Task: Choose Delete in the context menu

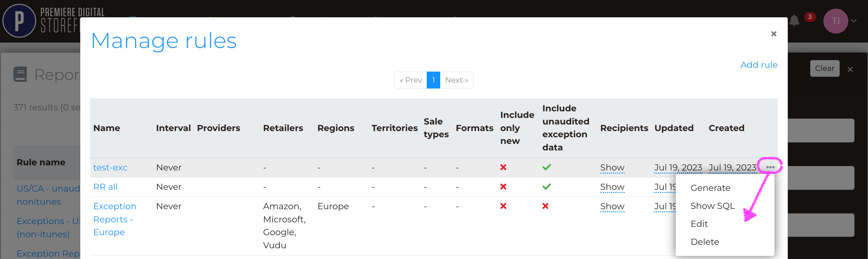Action: click(705, 242)
